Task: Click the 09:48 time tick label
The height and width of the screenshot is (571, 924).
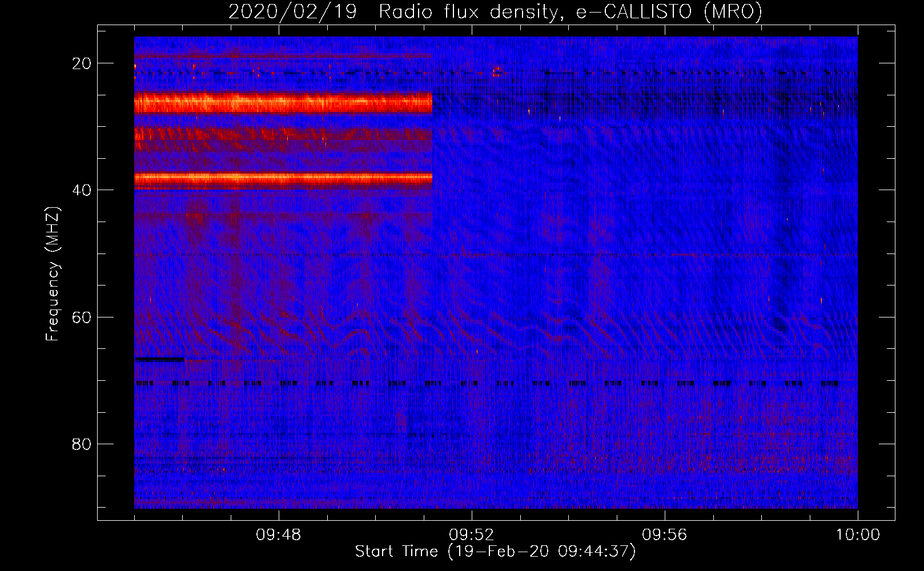Action: point(278,535)
